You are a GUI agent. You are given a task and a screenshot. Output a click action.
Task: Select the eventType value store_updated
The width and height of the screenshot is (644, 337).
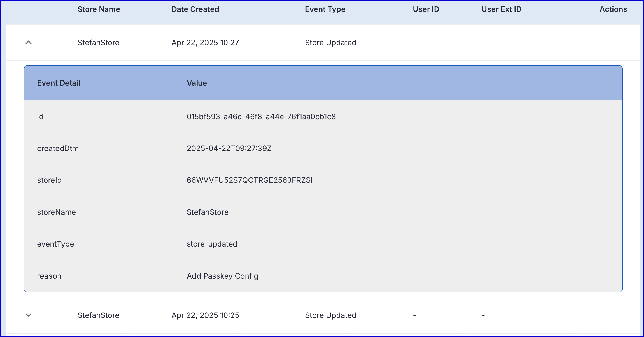click(212, 244)
